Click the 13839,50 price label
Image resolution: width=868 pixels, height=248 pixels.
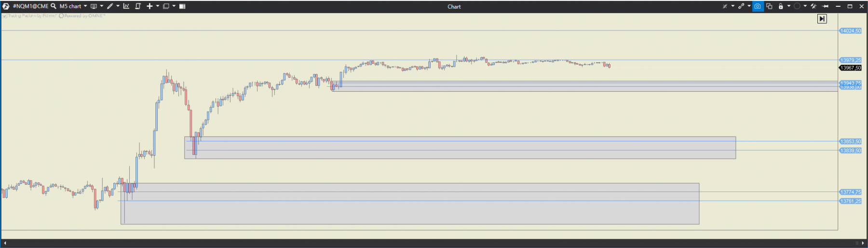(851, 151)
